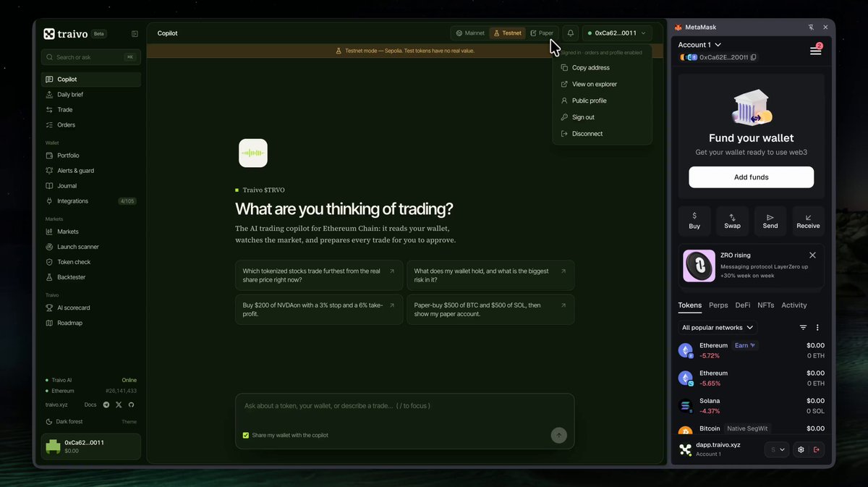Open the Docs link in sidebar
Image resolution: width=868 pixels, height=487 pixels.
(90, 405)
